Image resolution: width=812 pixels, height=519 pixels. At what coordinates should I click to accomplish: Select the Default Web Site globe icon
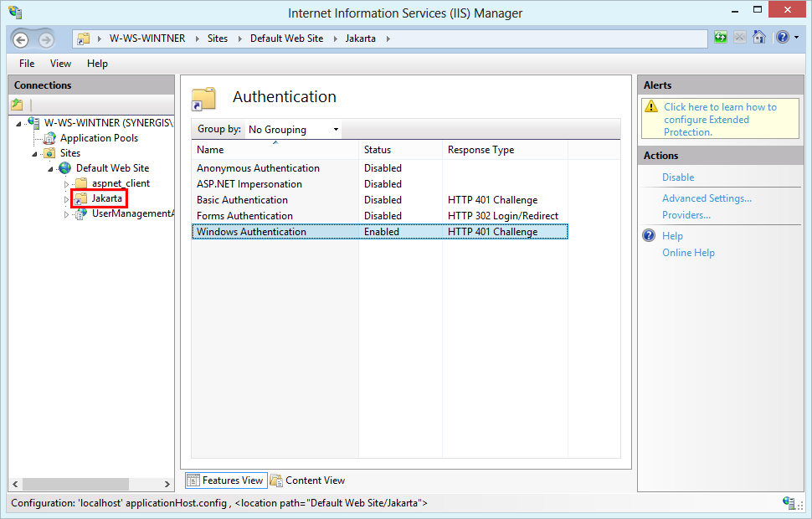(x=64, y=167)
